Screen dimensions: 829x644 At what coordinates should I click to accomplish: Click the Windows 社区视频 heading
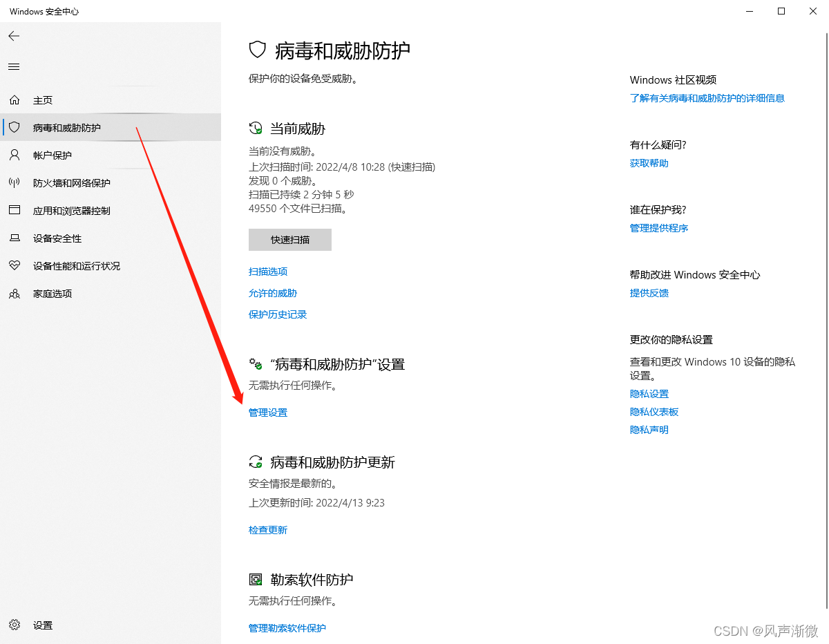click(674, 80)
